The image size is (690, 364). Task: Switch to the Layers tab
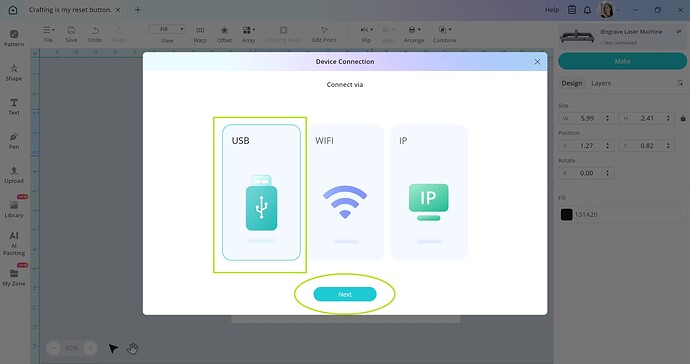point(601,83)
